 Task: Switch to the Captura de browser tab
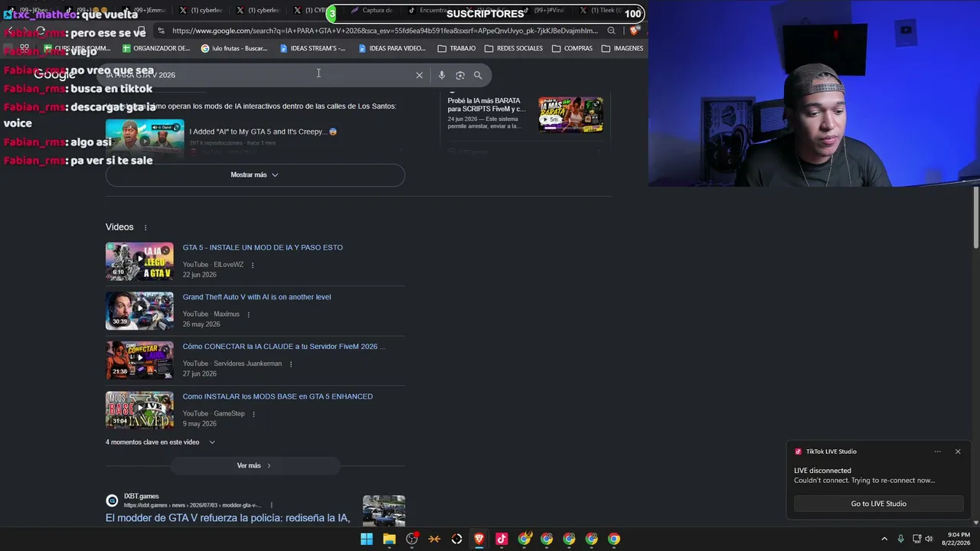[372, 11]
